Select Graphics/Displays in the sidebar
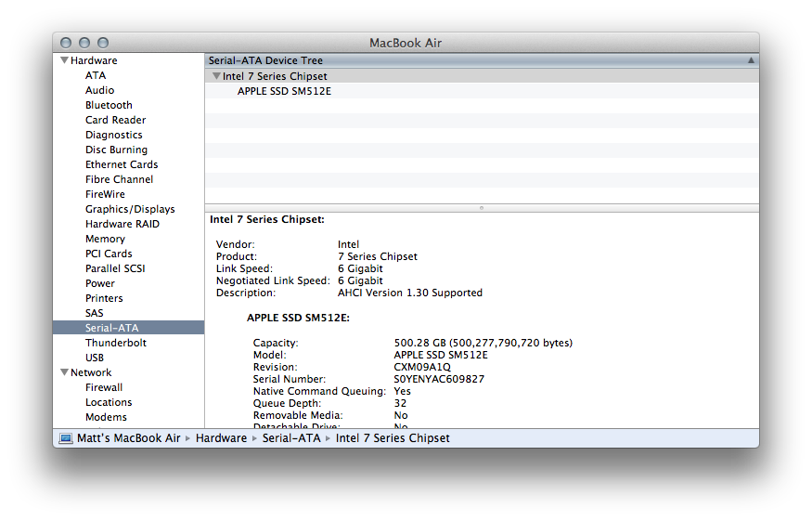812x521 pixels. pyautogui.click(x=130, y=209)
